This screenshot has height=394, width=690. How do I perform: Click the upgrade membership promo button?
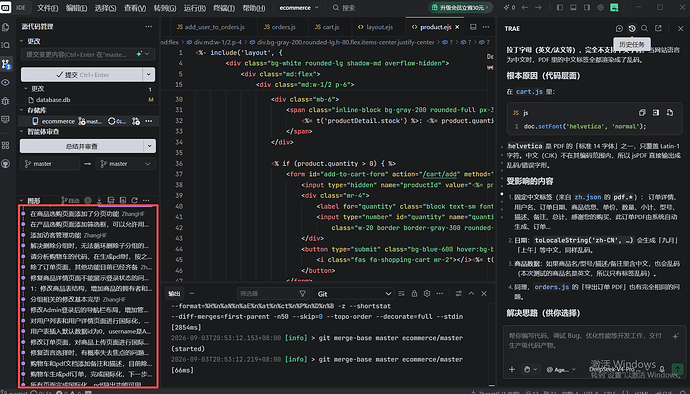461,7
